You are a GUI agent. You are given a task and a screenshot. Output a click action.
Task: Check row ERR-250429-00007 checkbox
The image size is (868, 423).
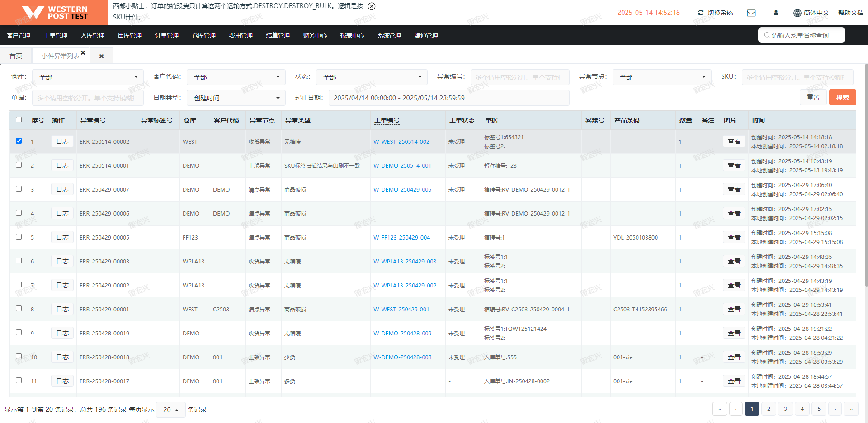(x=19, y=188)
